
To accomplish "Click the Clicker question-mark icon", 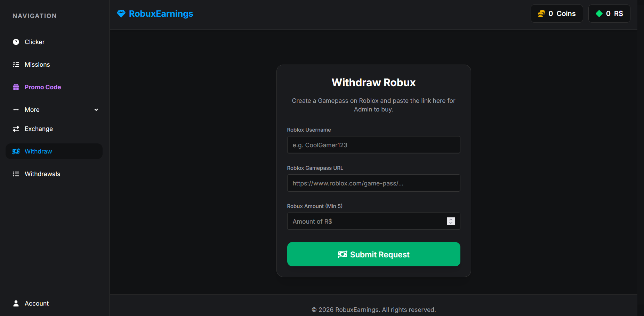I will [x=16, y=42].
